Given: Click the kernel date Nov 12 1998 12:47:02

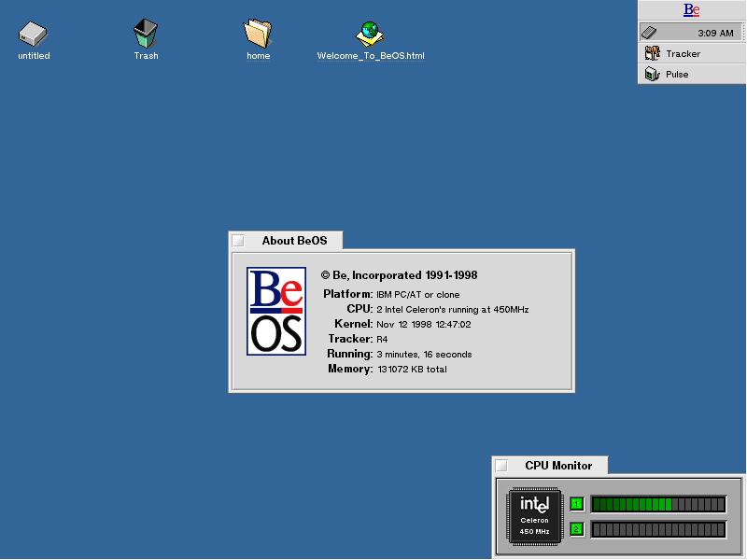Looking at the screenshot, I should pyautogui.click(x=424, y=324).
